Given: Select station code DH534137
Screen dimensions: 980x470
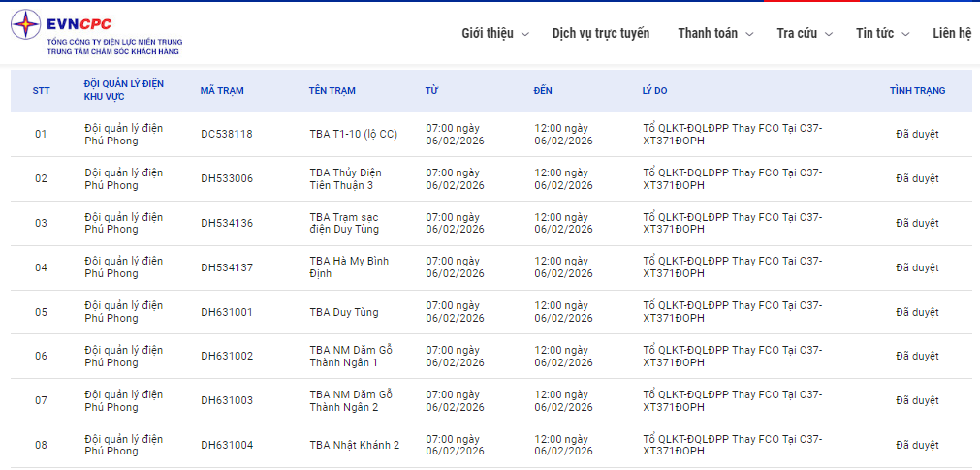Looking at the screenshot, I should pos(227,267).
